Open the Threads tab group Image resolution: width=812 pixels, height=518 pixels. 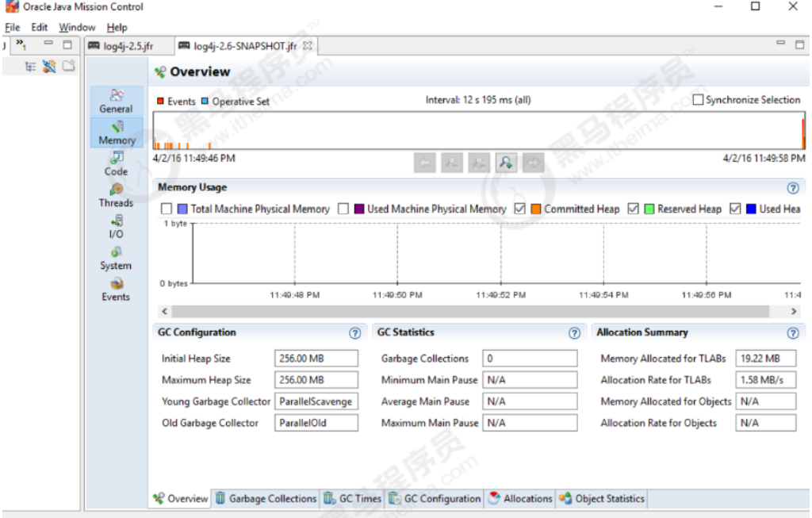pos(116,196)
